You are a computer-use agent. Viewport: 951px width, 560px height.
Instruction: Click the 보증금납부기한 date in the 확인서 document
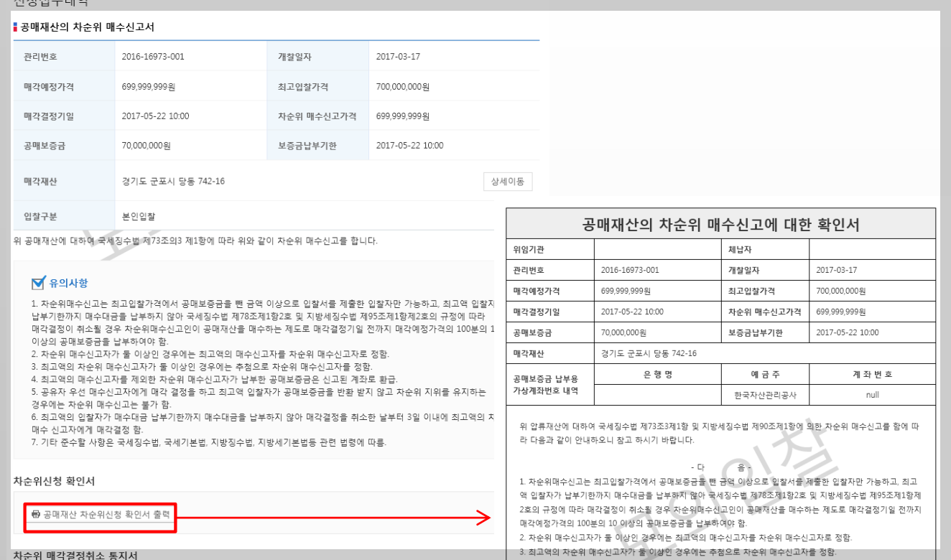coord(848,332)
